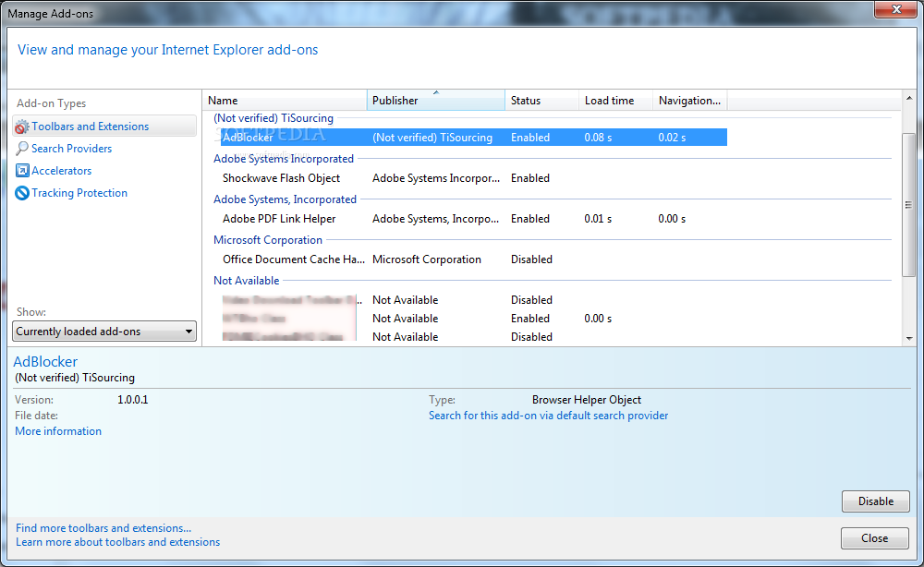Select Toolbars and Extensions add-on type
This screenshot has width=924, height=567.
tap(104, 126)
